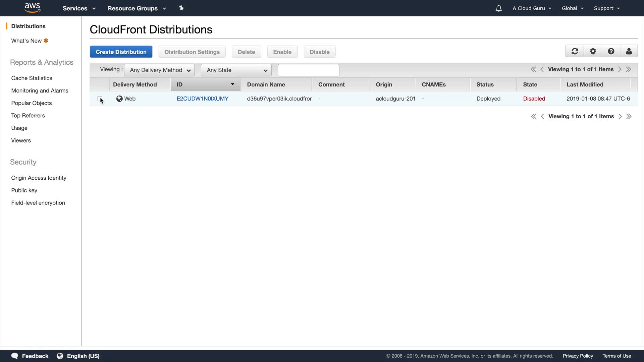Screen dimensions: 644x362
Task: Open Origin Access Identity page
Action: coord(39,178)
